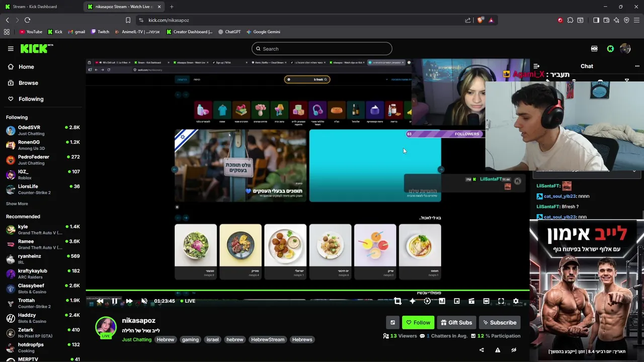
Task: Enter fullscreen on the stream player
Action: click(501, 301)
